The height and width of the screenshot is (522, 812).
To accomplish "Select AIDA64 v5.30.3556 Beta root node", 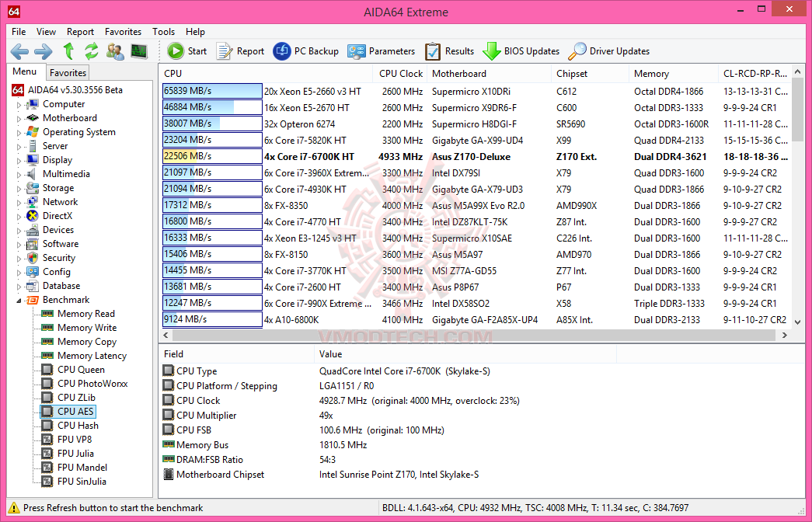I will 75,90.
